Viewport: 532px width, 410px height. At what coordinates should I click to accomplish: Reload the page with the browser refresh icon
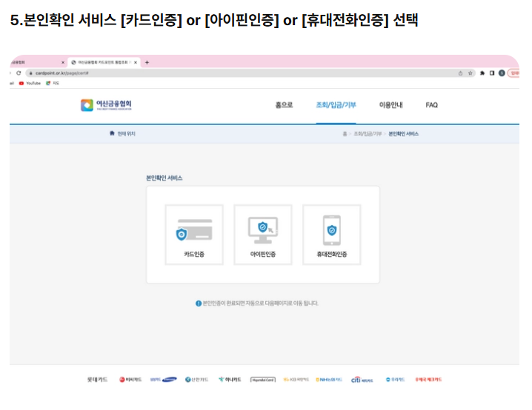click(19, 73)
